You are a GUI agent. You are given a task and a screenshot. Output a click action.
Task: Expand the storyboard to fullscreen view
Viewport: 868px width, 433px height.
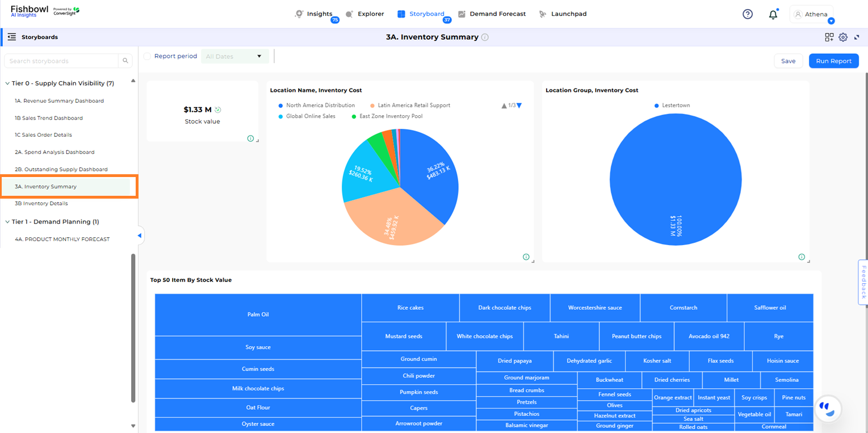(x=857, y=37)
